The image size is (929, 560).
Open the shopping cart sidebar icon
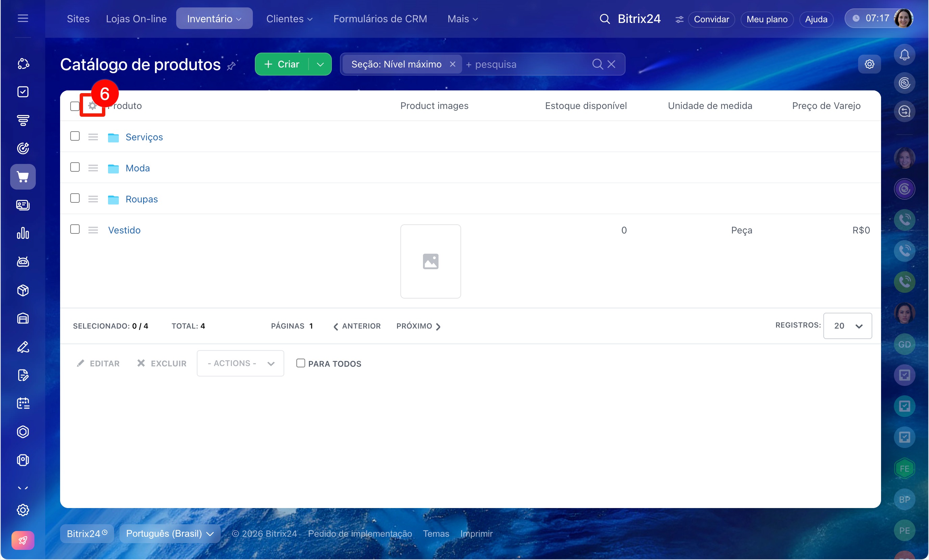pos(23,177)
